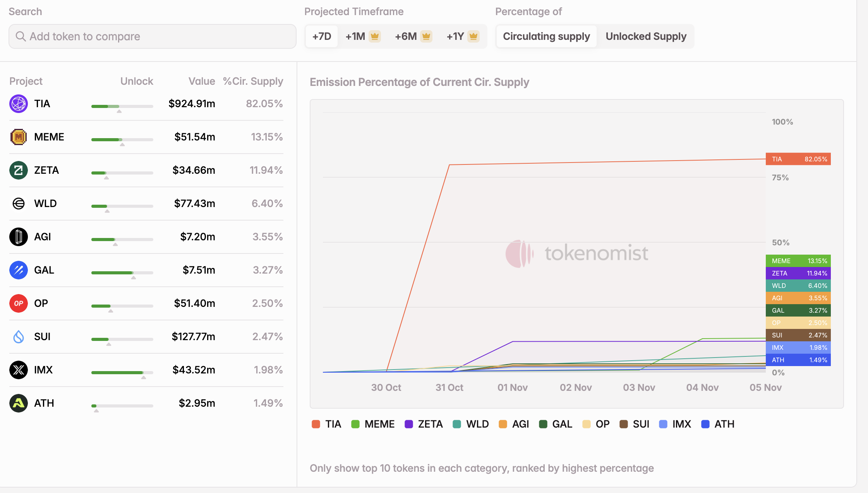Click the IMX unlock progress bar
868x493 pixels.
coord(122,373)
